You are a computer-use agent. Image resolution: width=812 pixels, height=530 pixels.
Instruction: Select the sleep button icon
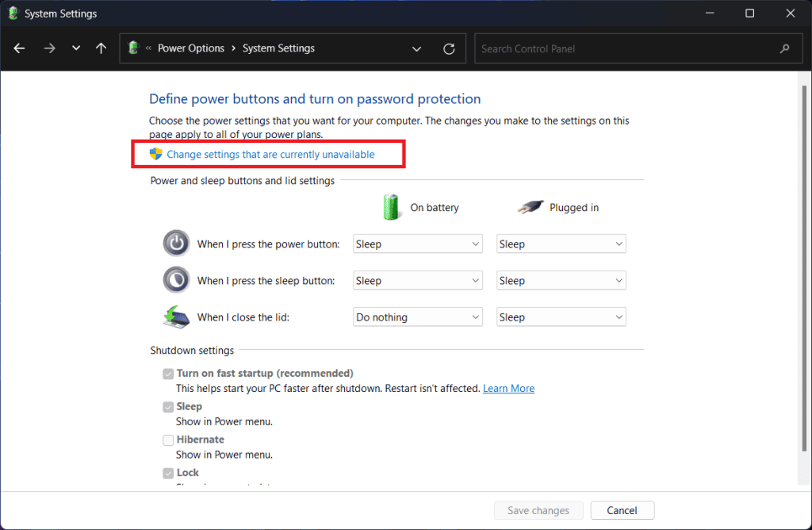click(176, 279)
